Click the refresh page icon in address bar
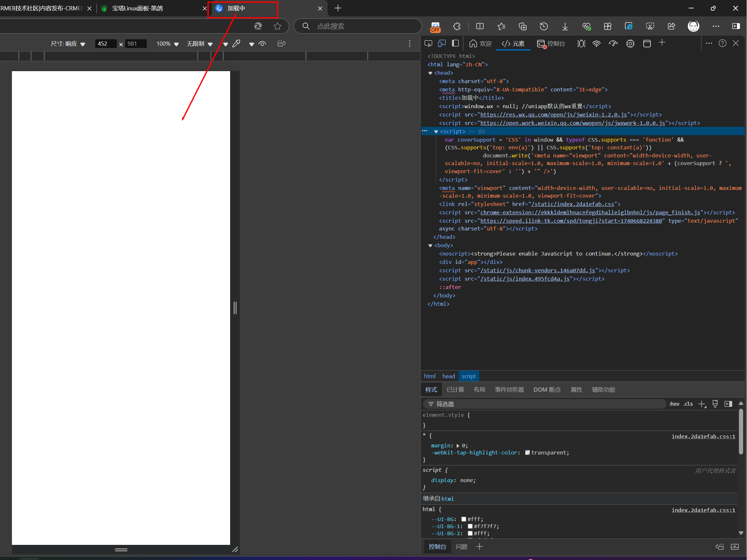This screenshot has height=560, width=747. coord(258,26)
